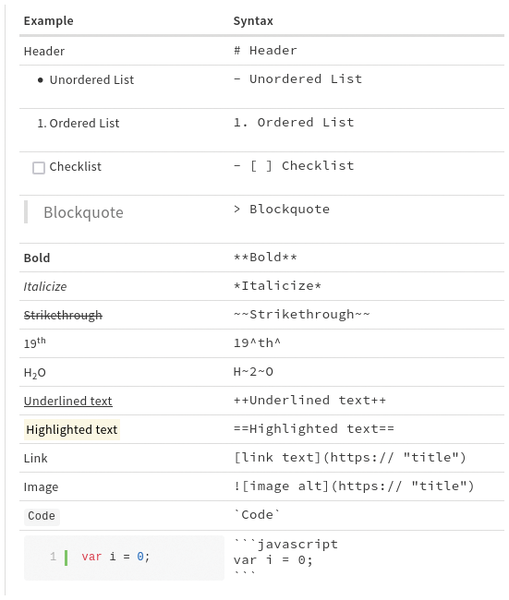Click the Example column heading
Image resolution: width=509 pixels, height=600 pixels.
click(x=49, y=21)
